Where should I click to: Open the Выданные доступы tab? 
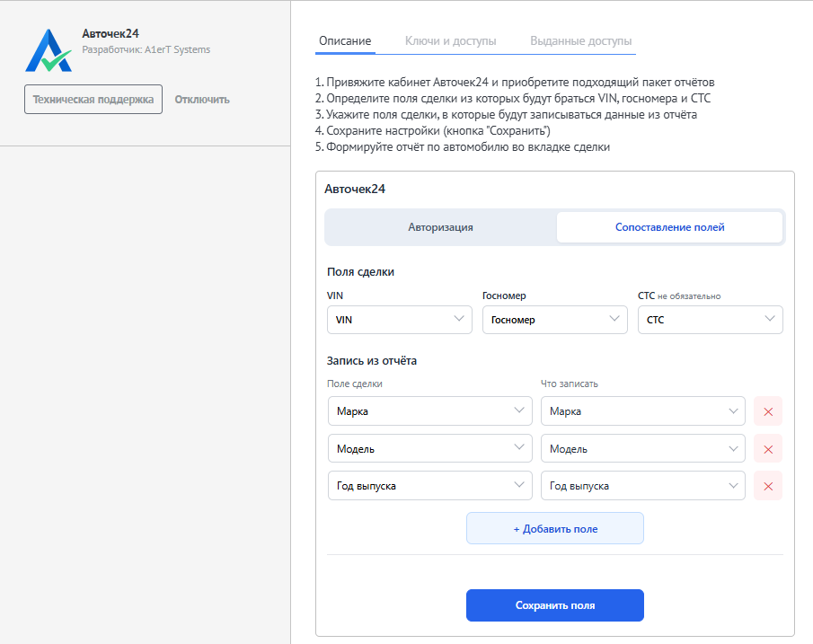(580, 41)
